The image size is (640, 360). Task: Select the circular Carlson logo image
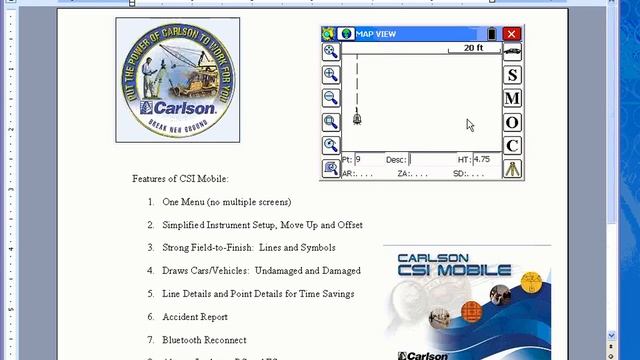click(x=178, y=80)
